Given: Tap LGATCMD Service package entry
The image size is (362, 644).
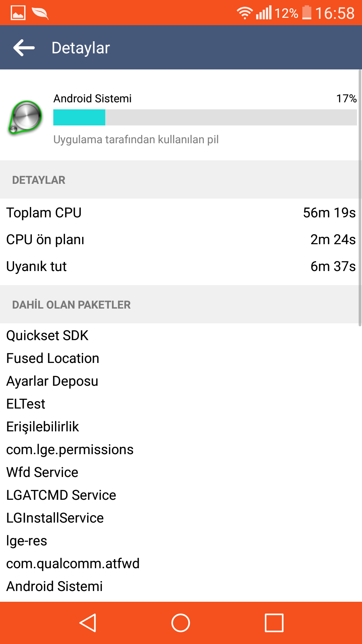Looking at the screenshot, I should (x=61, y=495).
